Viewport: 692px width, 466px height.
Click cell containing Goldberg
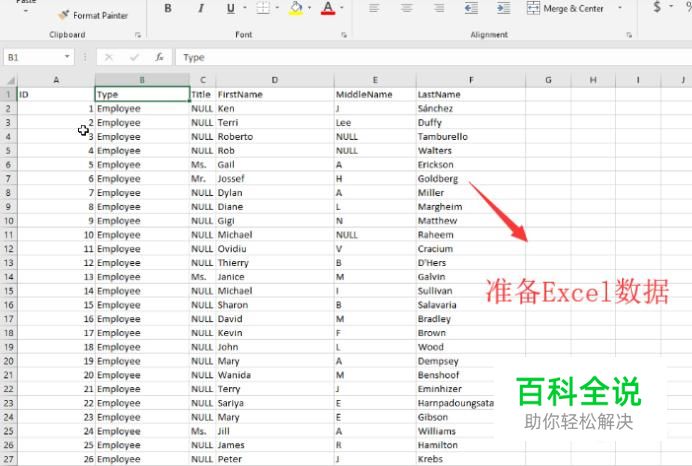point(471,179)
